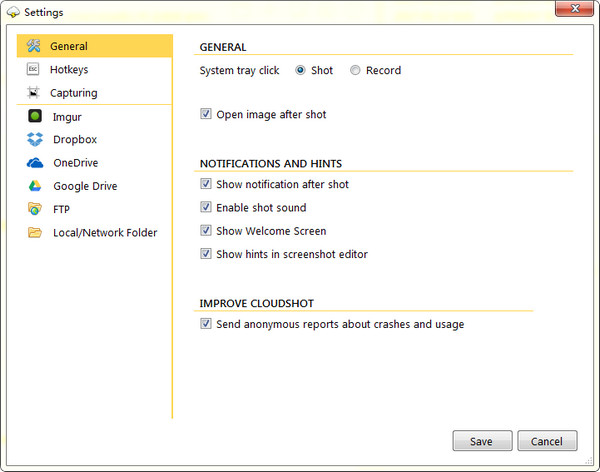Viewport: 600px width, 472px height.
Task: Click the Hotkeys Esc key icon
Action: [x=33, y=70]
